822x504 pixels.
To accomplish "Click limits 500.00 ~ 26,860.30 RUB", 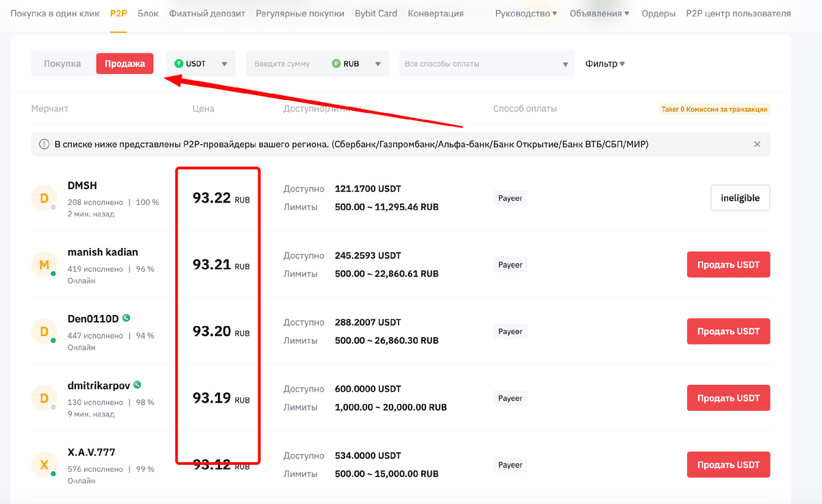I will (x=386, y=340).
